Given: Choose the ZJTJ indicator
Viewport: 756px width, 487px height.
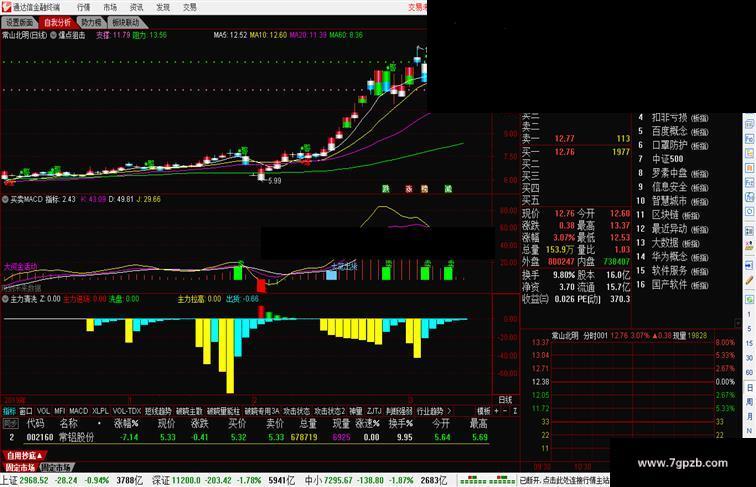Looking at the screenshot, I should click(x=374, y=411).
